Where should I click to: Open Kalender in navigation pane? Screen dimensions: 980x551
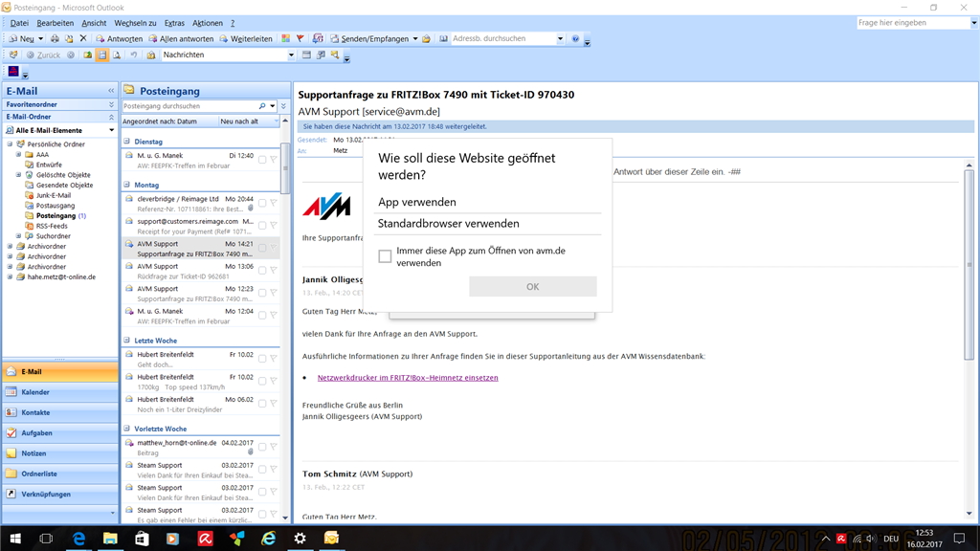pos(60,392)
